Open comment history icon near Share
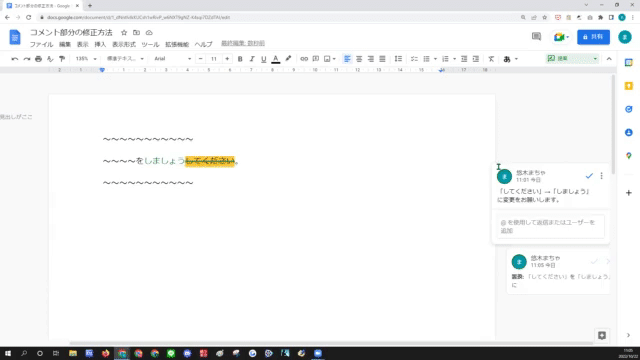The image size is (640, 360). click(x=536, y=37)
